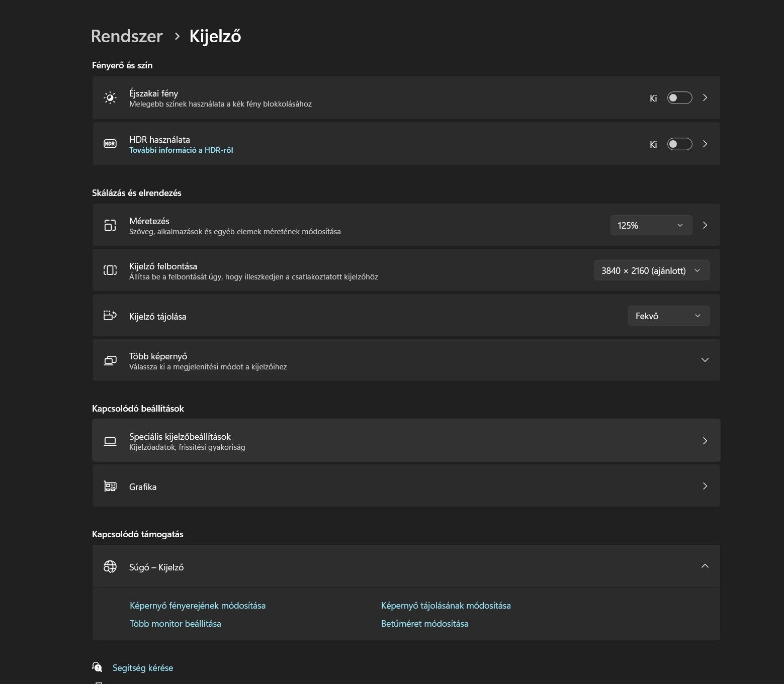Click the HDR badge icon
The image size is (784, 684).
coord(110,144)
